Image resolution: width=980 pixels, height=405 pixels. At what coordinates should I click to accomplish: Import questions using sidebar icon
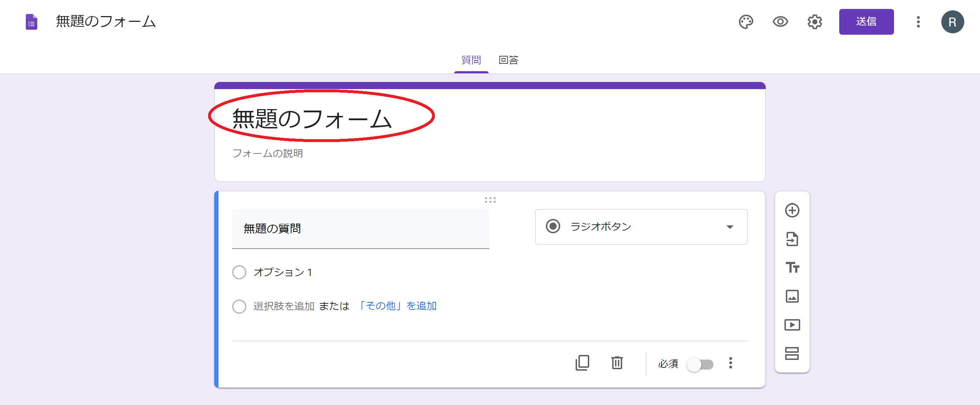[x=792, y=239]
